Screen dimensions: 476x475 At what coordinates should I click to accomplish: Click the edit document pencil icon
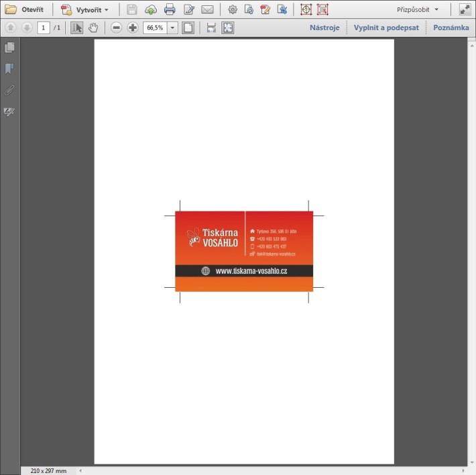[x=189, y=9]
